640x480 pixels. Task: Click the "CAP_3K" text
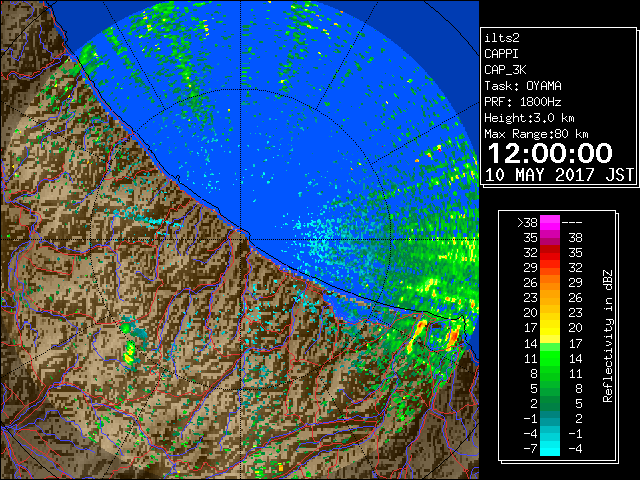click(x=505, y=70)
